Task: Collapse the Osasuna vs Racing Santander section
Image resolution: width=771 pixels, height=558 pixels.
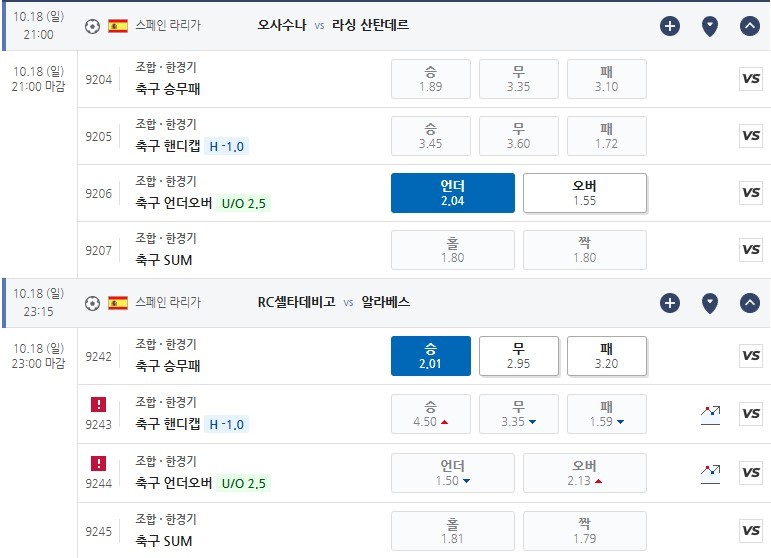Action: (749, 26)
